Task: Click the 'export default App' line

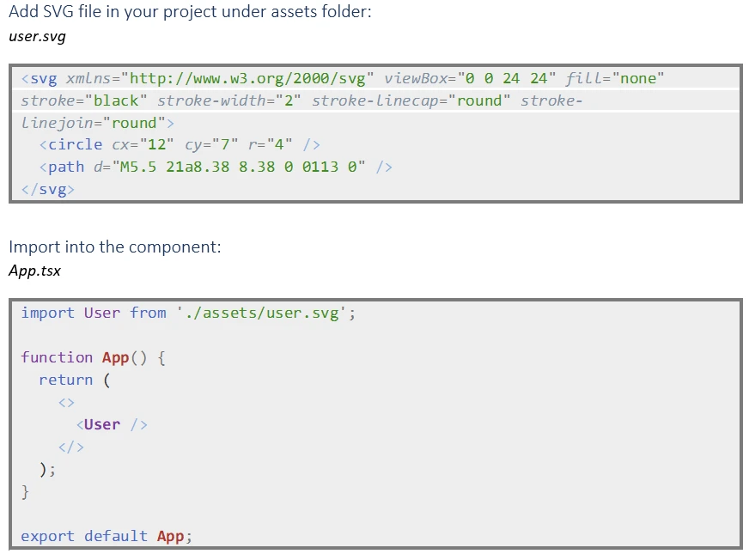Action: 107,536
